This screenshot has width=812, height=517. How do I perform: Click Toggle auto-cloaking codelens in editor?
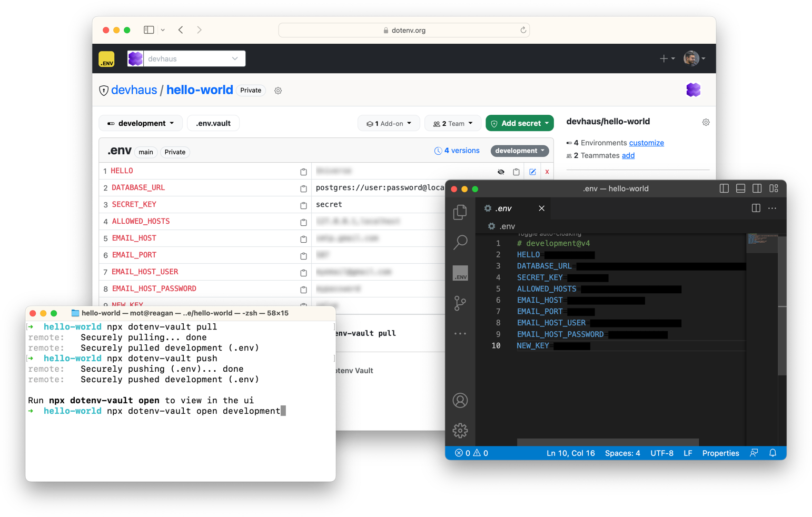click(549, 234)
